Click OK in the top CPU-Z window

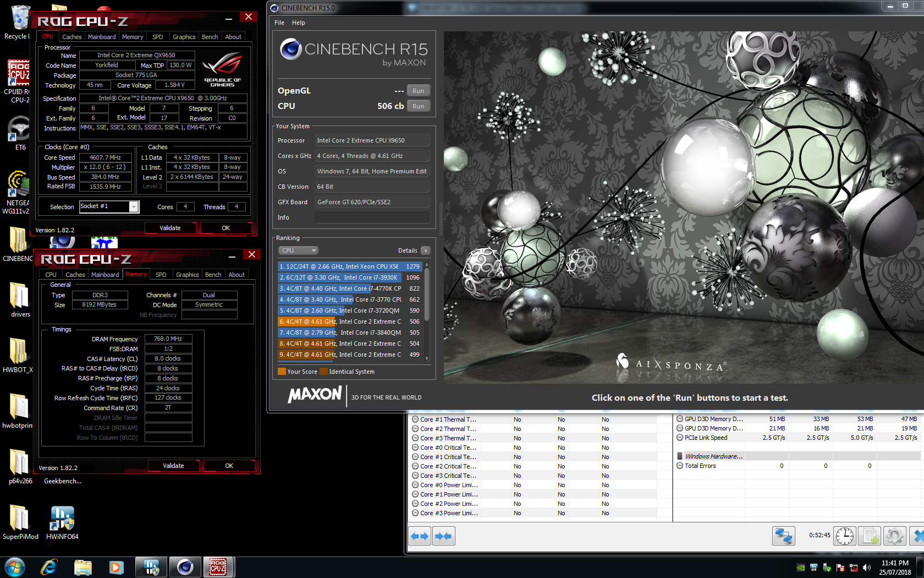coord(226,228)
